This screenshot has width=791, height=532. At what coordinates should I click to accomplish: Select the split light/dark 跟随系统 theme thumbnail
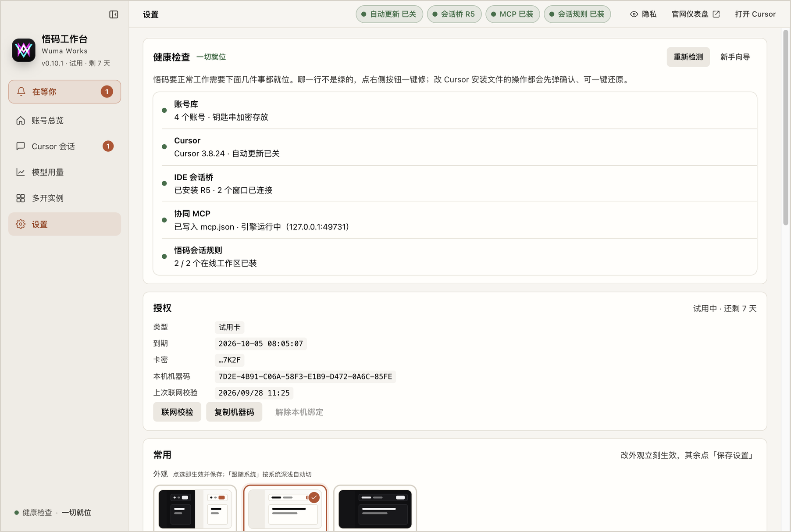[195, 509]
